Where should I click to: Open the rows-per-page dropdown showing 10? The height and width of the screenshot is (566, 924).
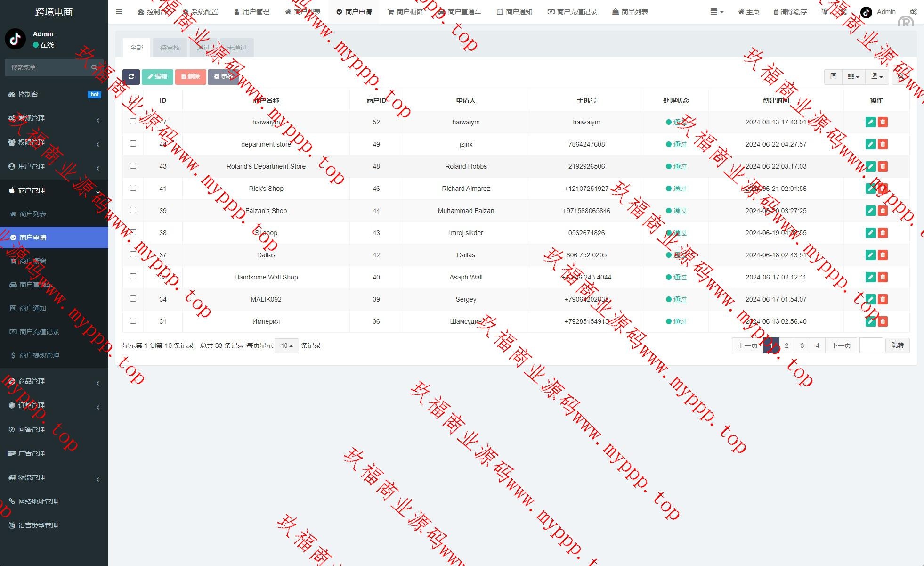click(x=286, y=345)
